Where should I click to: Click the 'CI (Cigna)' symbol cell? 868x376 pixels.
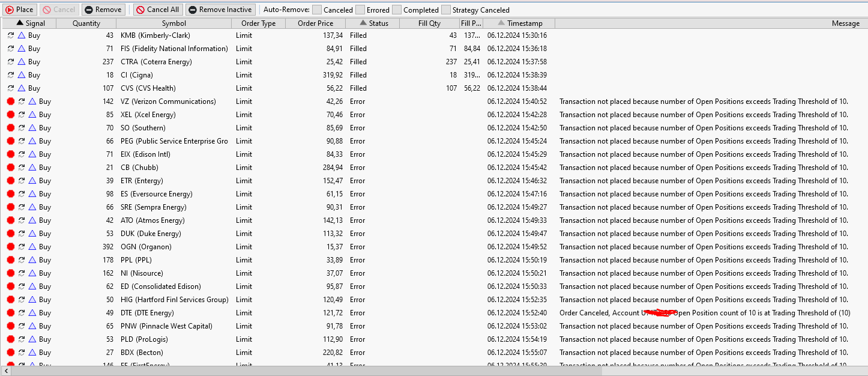pos(137,75)
